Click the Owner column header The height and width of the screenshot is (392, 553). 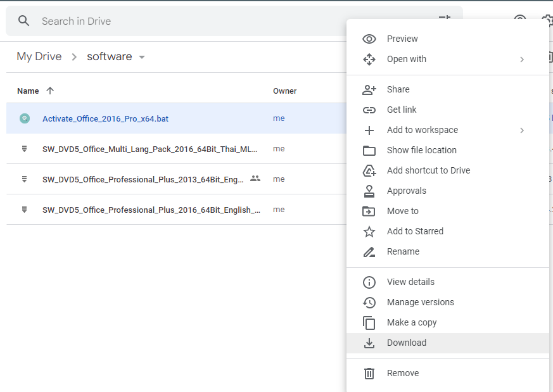284,91
